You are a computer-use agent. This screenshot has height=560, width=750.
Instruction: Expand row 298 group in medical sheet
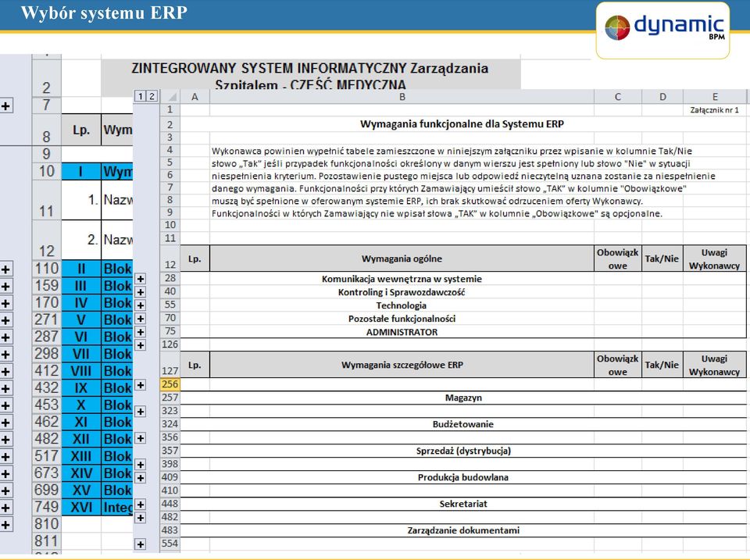(x=5, y=355)
